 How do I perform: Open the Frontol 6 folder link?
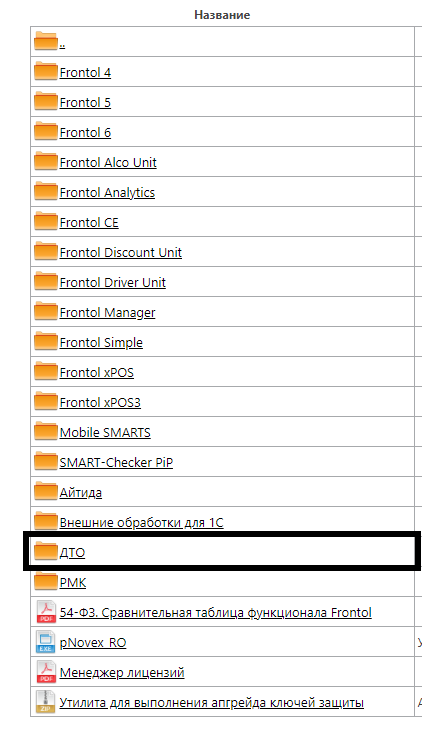(85, 133)
